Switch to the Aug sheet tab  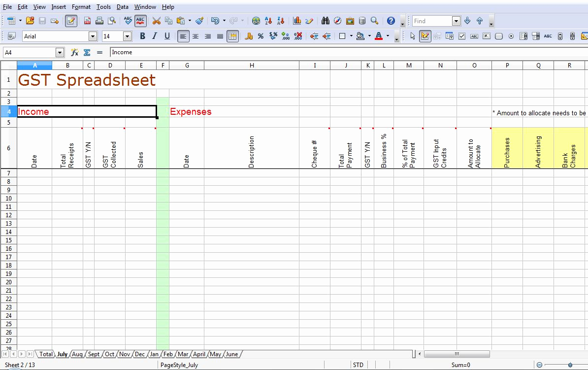tap(77, 354)
